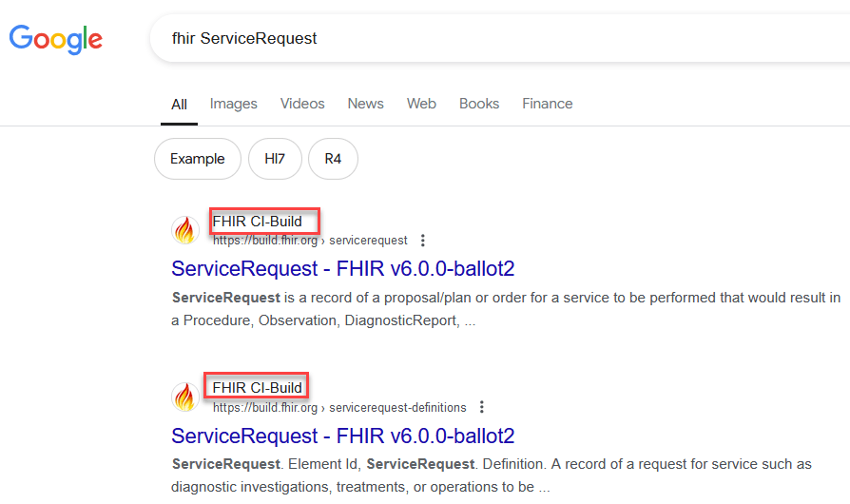
Task: Switch to the Books tab
Action: [478, 104]
